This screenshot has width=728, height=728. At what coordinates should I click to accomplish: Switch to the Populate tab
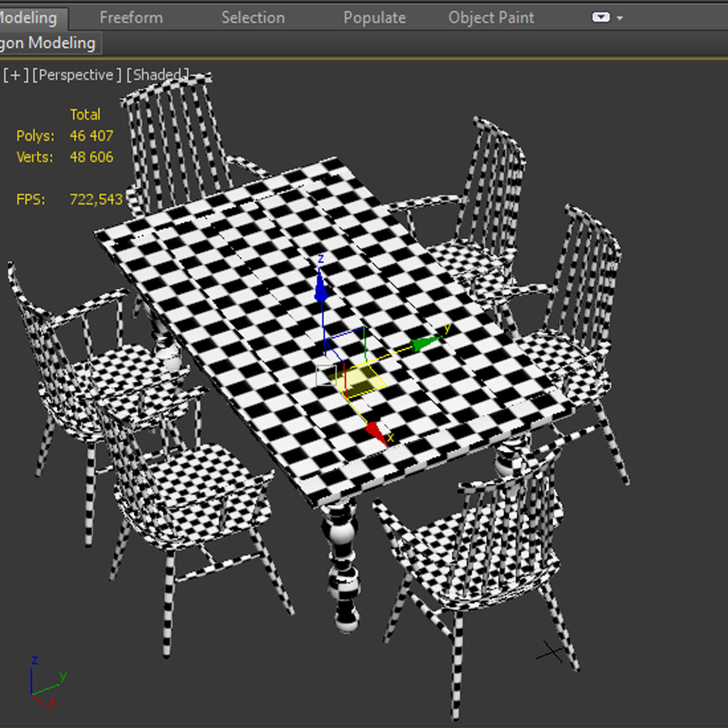coord(374,18)
